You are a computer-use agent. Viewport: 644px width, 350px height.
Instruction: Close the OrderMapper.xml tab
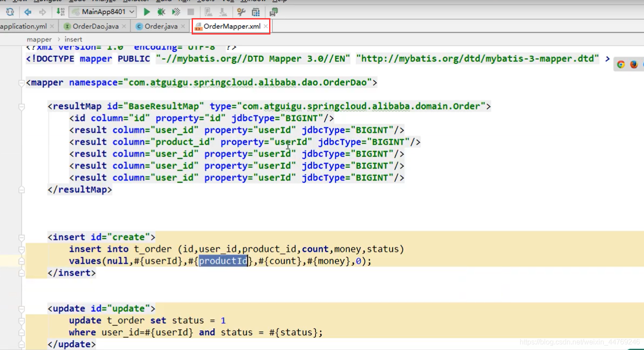click(266, 27)
